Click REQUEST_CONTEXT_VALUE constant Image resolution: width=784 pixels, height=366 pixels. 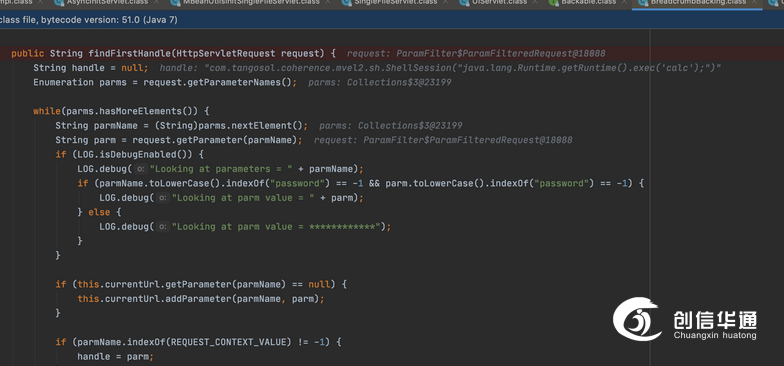click(228, 342)
